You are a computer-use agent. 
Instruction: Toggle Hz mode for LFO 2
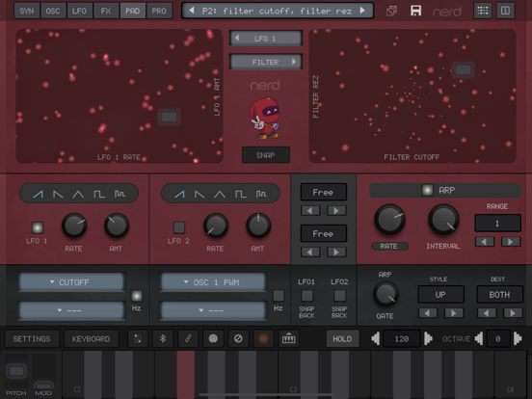[279, 296]
